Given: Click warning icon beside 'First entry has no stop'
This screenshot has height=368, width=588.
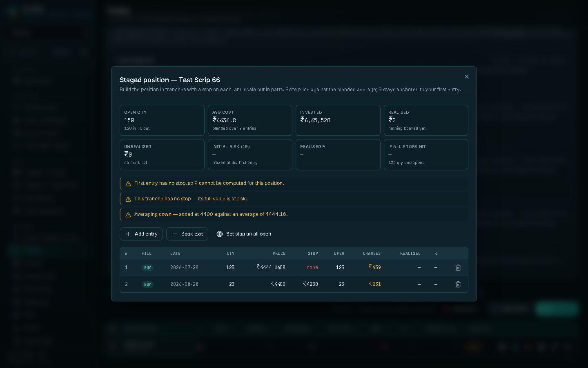Looking at the screenshot, I should point(128,184).
